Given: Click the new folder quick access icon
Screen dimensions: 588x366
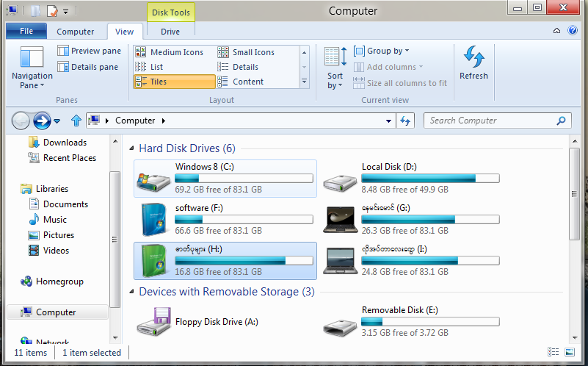Looking at the screenshot, I should (x=35, y=11).
